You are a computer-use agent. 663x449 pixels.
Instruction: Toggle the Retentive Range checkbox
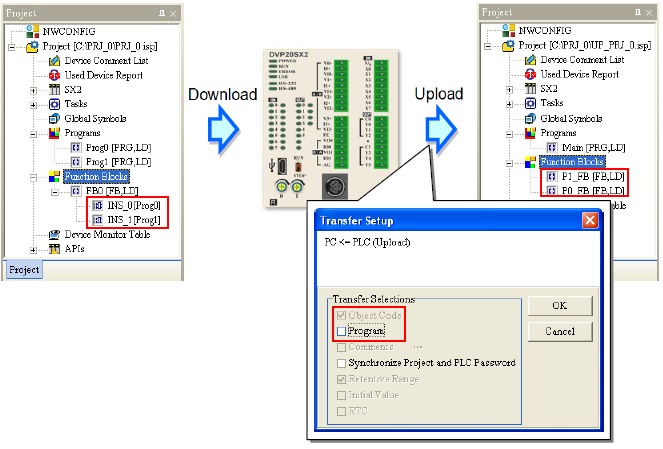pos(342,379)
